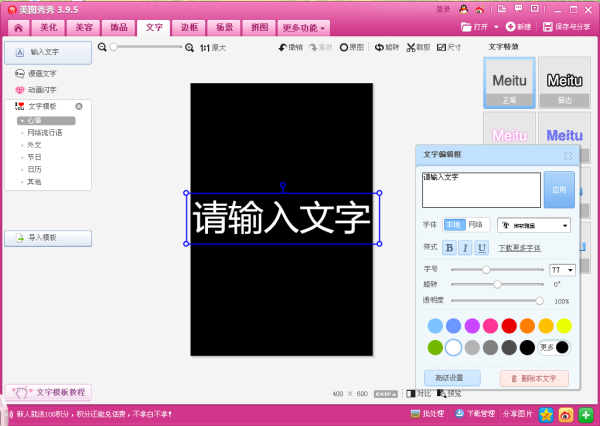The image size is (600, 426).
Task: Click the home icon tab
Action: [17, 27]
